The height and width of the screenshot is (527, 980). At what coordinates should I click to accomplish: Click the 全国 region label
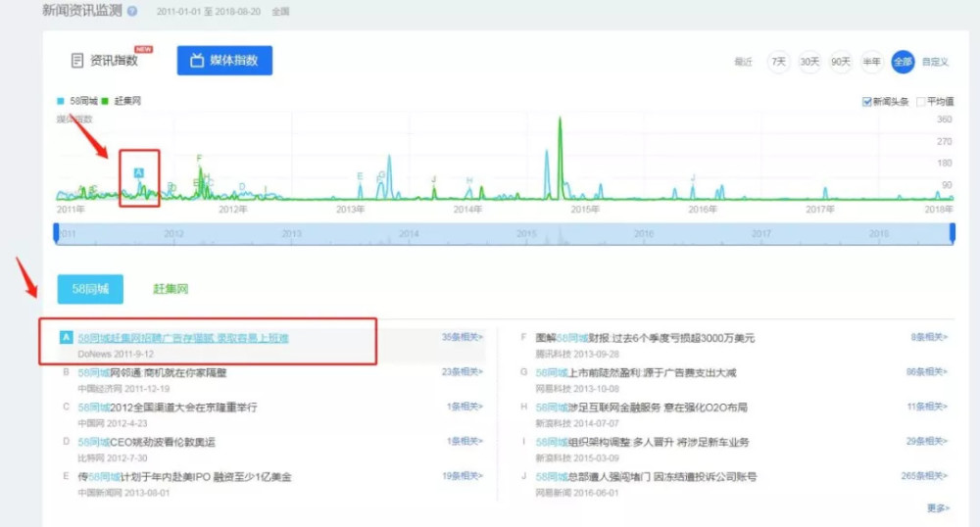(280, 12)
